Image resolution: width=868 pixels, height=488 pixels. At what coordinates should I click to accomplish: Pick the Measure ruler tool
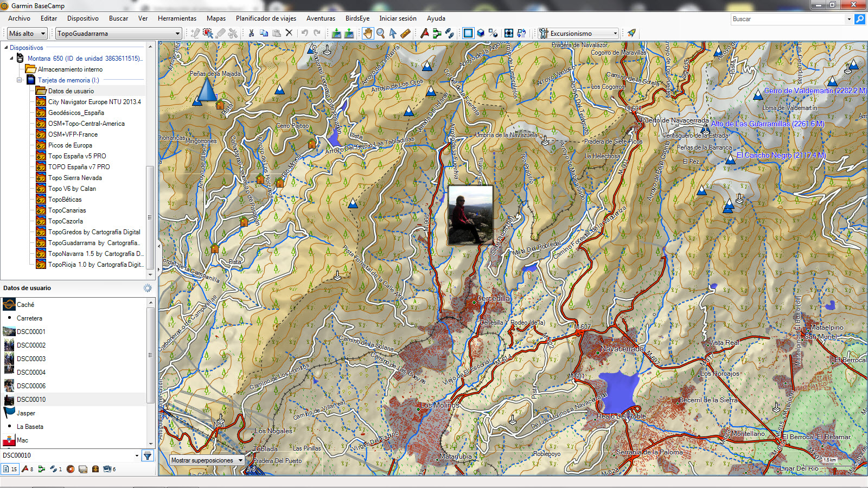(405, 33)
